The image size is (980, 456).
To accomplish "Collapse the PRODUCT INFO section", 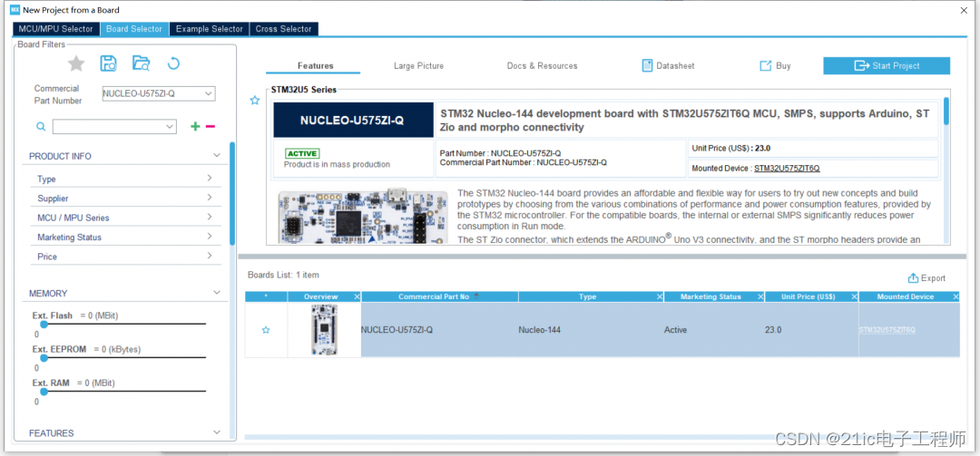I will [x=216, y=156].
